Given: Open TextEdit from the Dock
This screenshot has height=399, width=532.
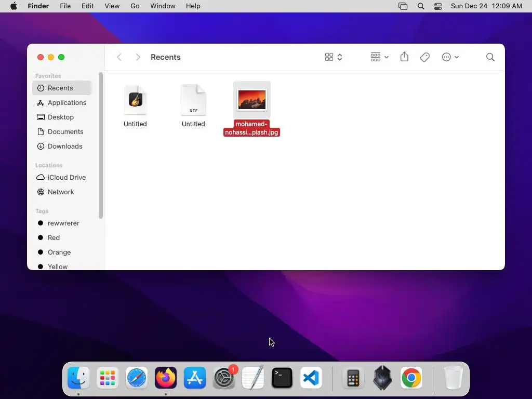Looking at the screenshot, I should pos(253,378).
